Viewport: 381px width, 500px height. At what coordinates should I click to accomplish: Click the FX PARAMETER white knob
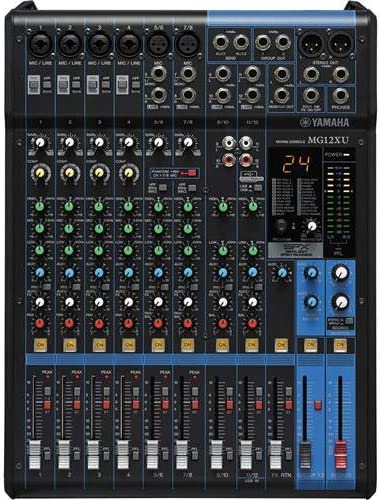[x=312, y=226]
